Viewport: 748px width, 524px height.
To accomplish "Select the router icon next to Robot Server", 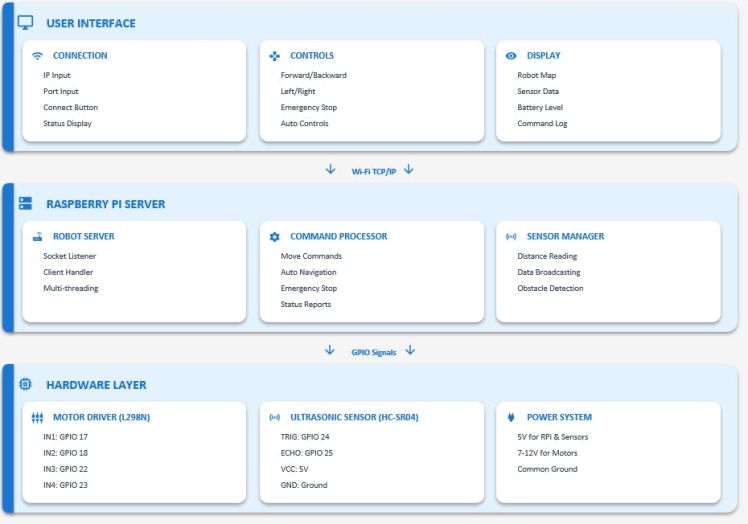I will point(37,237).
